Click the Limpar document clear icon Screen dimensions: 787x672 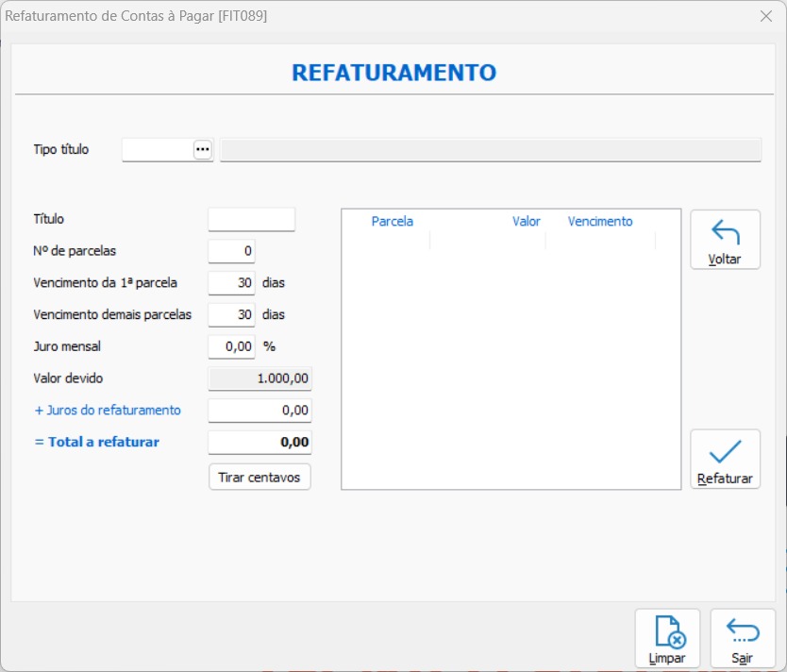(x=668, y=631)
